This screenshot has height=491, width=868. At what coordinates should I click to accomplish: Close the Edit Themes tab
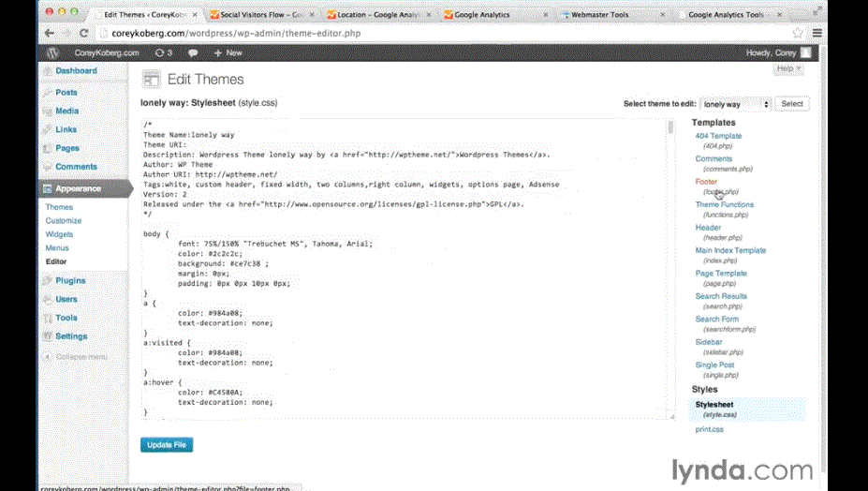click(x=195, y=15)
